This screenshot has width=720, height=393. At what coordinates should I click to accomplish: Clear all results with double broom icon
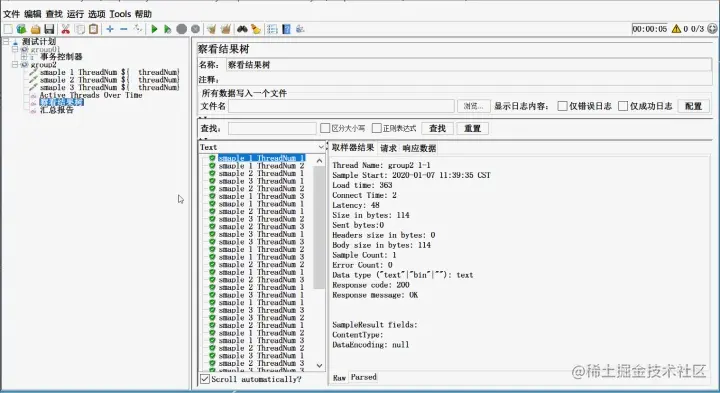click(x=225, y=29)
